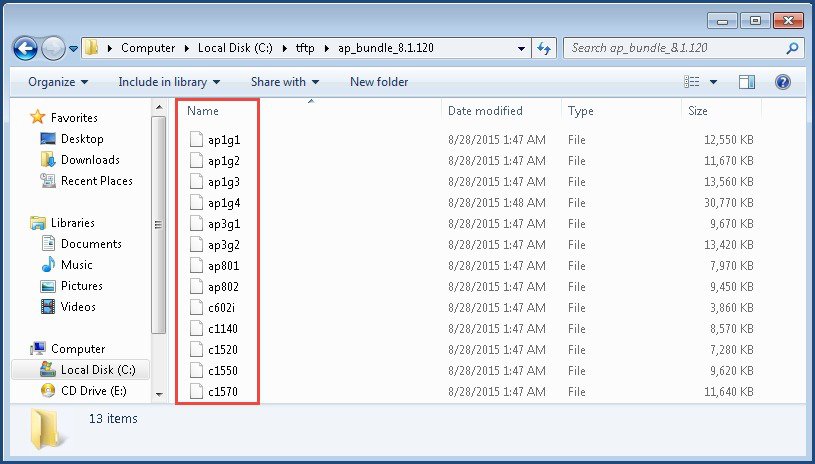Go back with the blue Back arrow
The width and height of the screenshot is (815, 464).
(x=25, y=49)
